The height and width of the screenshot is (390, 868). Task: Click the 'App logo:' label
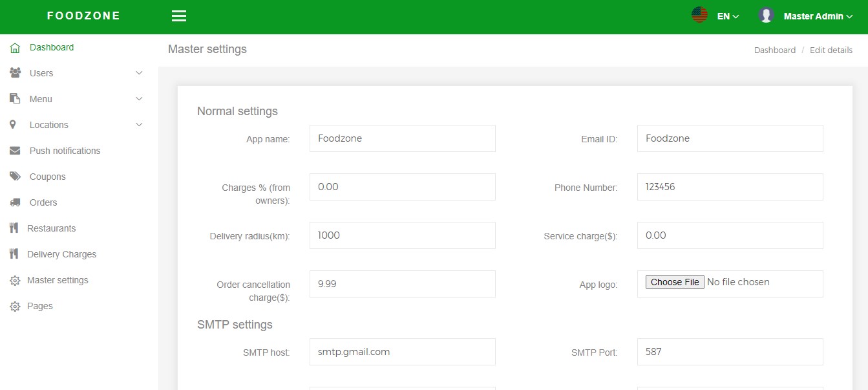point(598,285)
